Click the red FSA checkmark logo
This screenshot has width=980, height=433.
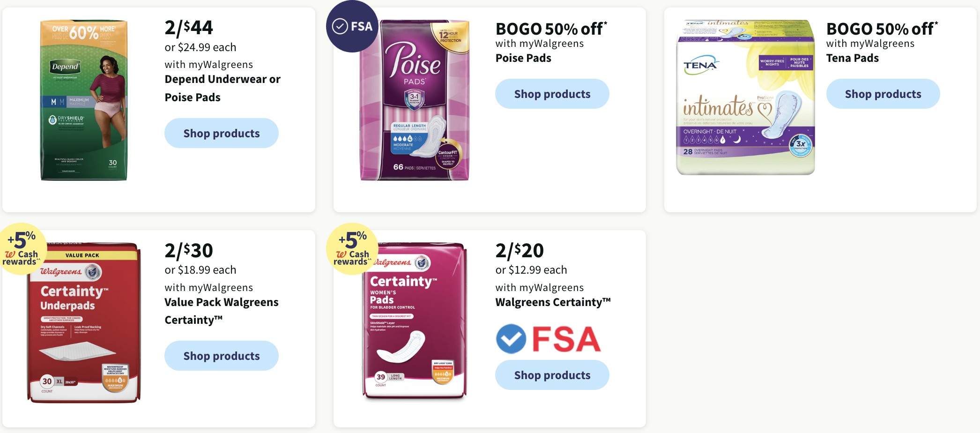(549, 339)
